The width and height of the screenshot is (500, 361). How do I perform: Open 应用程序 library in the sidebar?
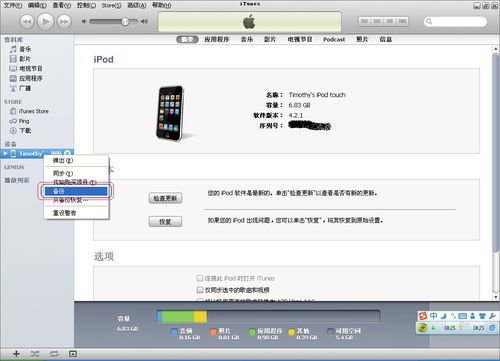click(x=26, y=78)
